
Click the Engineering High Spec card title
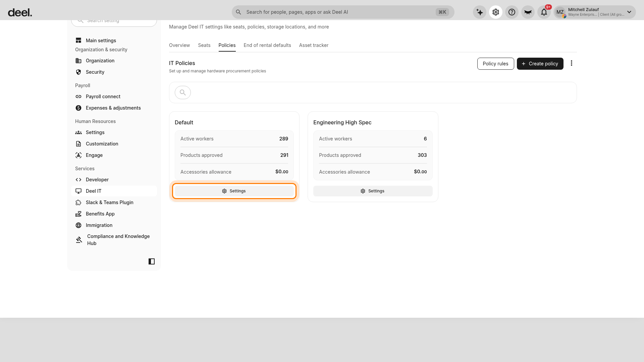[x=342, y=123]
